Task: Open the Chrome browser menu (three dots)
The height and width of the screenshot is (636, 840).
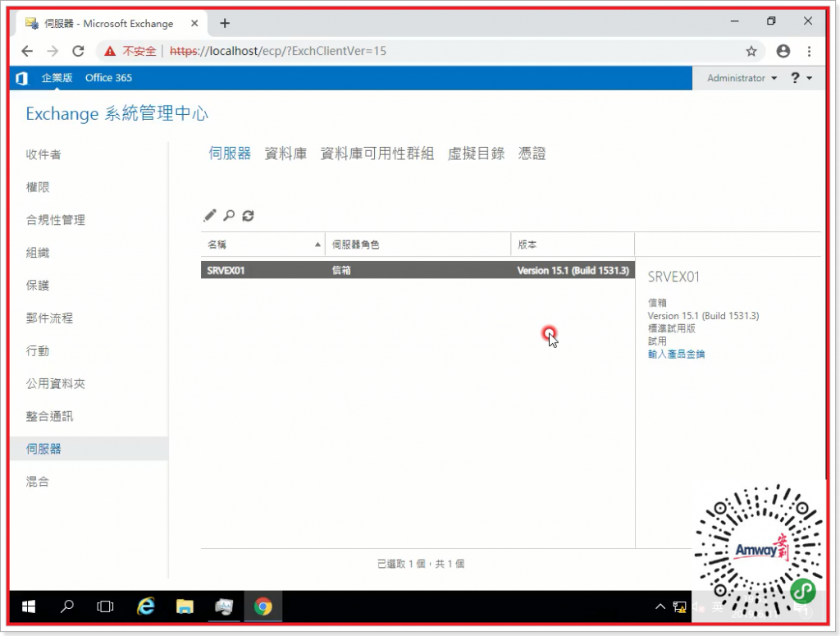Action: (810, 50)
